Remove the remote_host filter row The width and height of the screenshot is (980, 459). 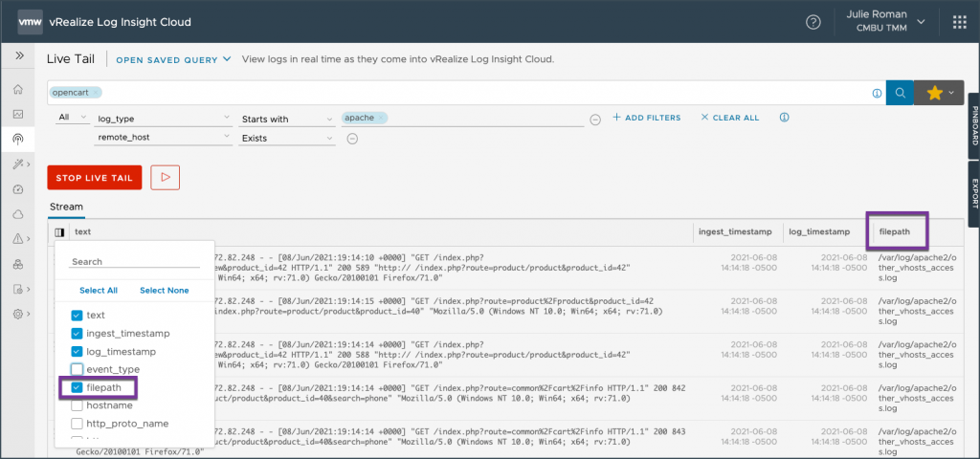click(x=352, y=139)
